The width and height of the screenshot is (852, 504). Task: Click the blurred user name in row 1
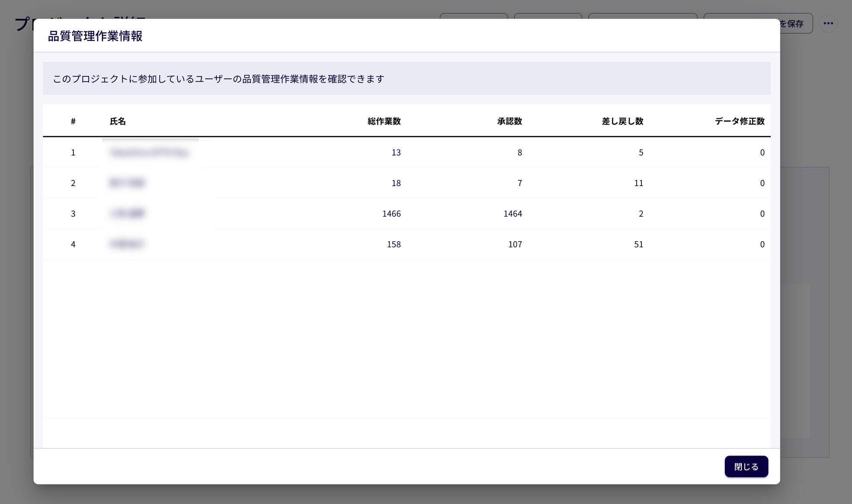[149, 152]
